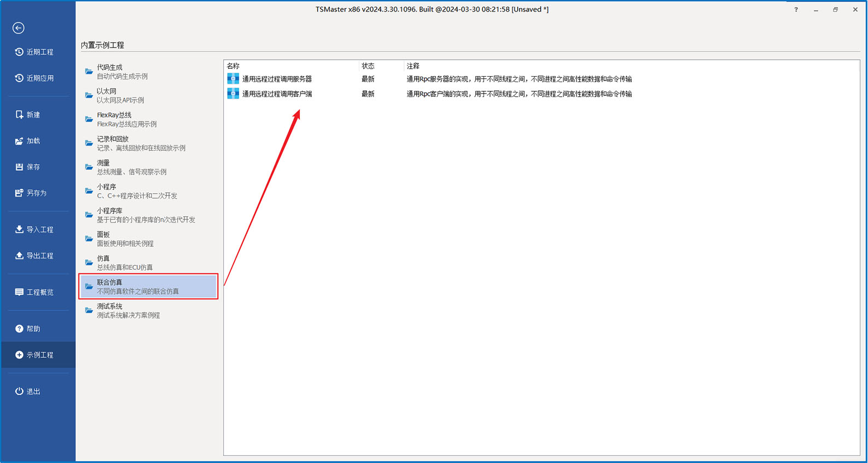
Task: Click the 另存为 save-as icon
Action: [19, 193]
